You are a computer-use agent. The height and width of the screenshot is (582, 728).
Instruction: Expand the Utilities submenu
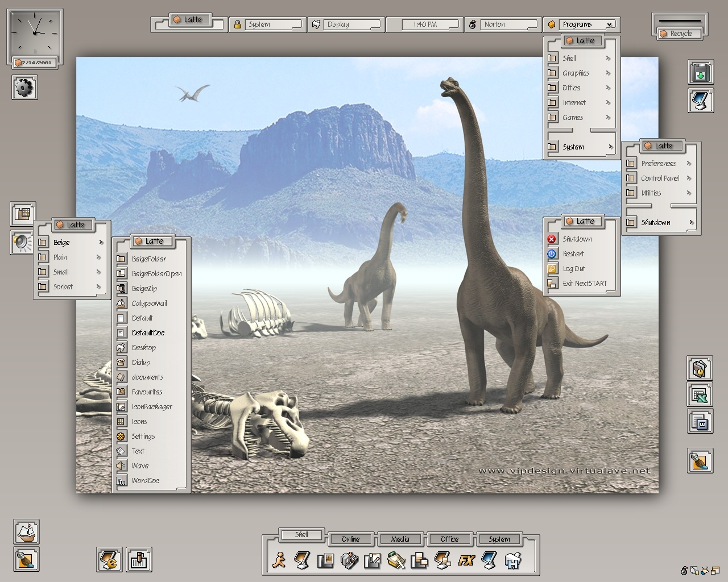[660, 193]
